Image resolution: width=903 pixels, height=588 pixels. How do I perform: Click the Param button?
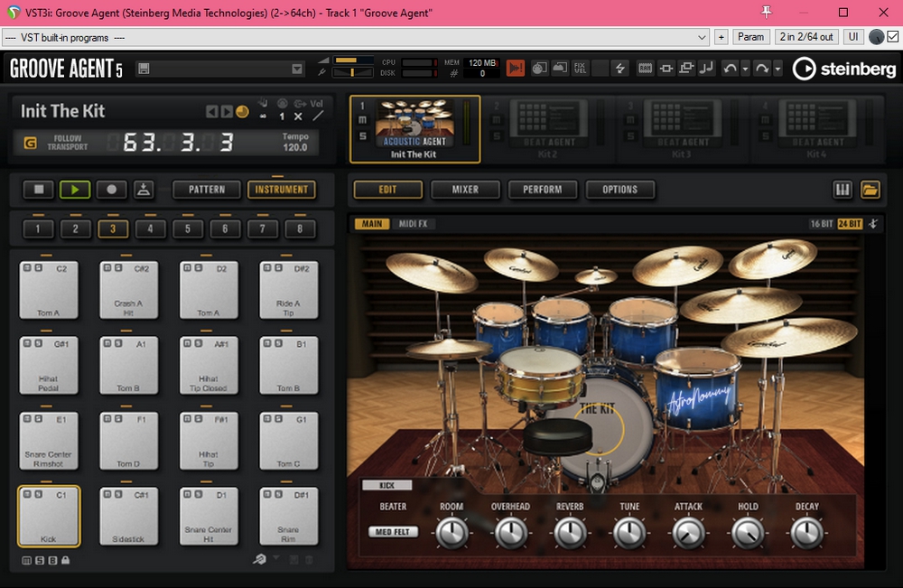751,37
